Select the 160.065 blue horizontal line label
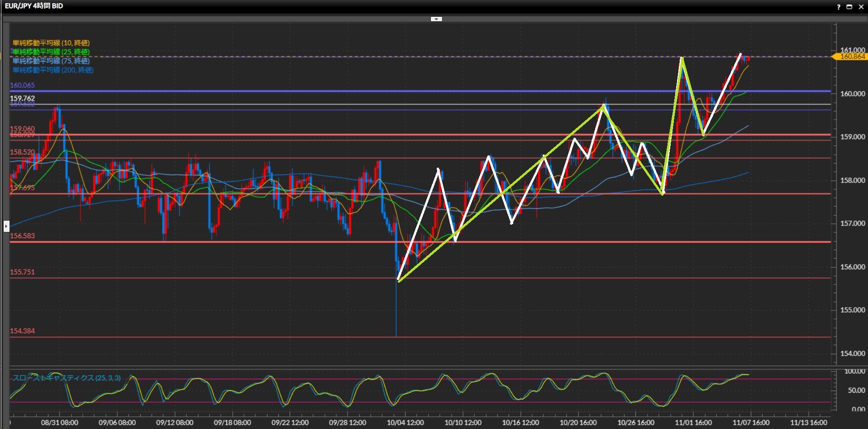The width and height of the screenshot is (868, 429). (22, 85)
